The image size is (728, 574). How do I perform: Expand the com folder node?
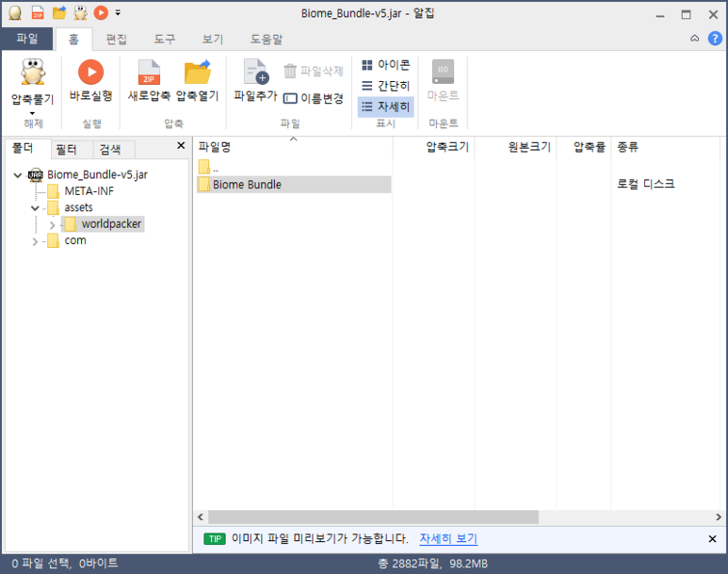click(35, 241)
